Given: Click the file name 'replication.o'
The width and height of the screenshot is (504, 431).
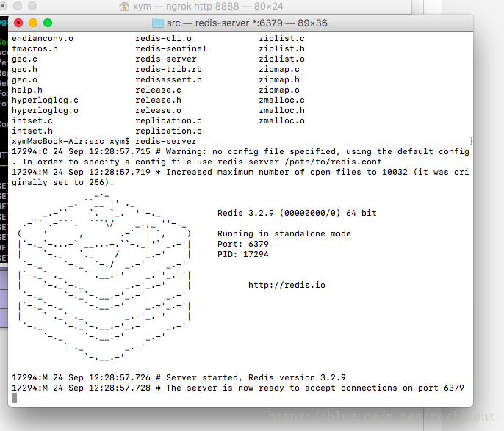Looking at the screenshot, I should point(169,131).
